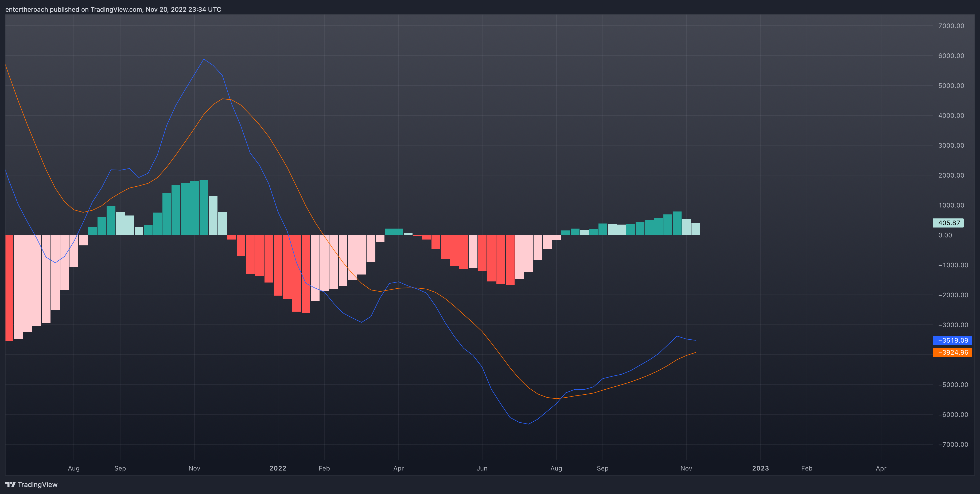
Task: Click the −7000.00 price axis label
Action: [953, 445]
